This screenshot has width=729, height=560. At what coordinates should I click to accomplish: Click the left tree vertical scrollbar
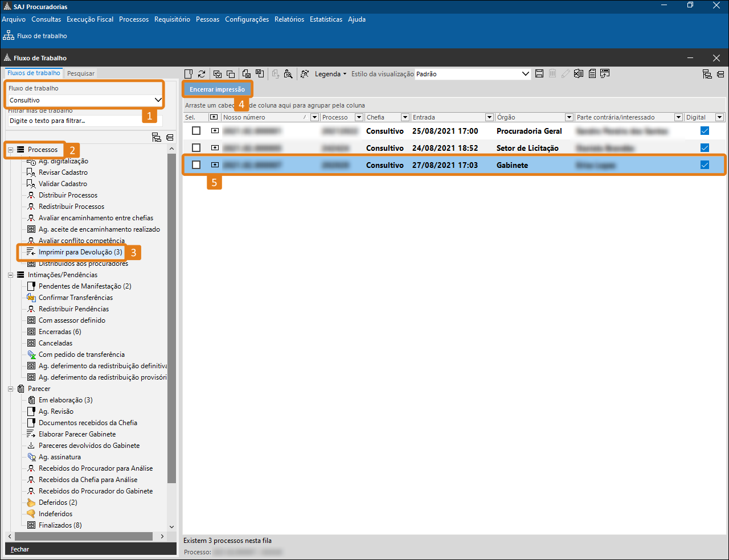point(172,319)
